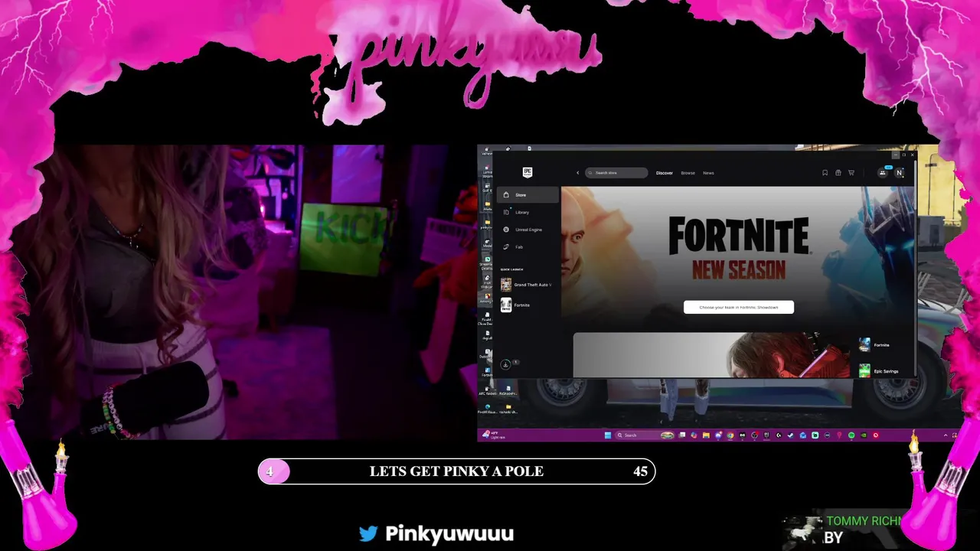Open Library in the launcher sidebar
Image resolution: width=980 pixels, height=551 pixels.
(528, 212)
